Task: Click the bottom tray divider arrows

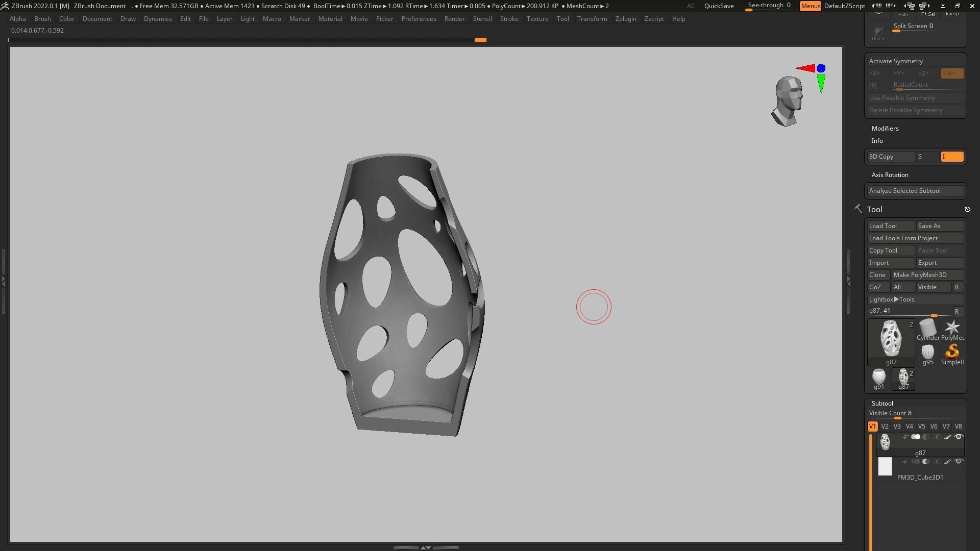Action: 426,548
